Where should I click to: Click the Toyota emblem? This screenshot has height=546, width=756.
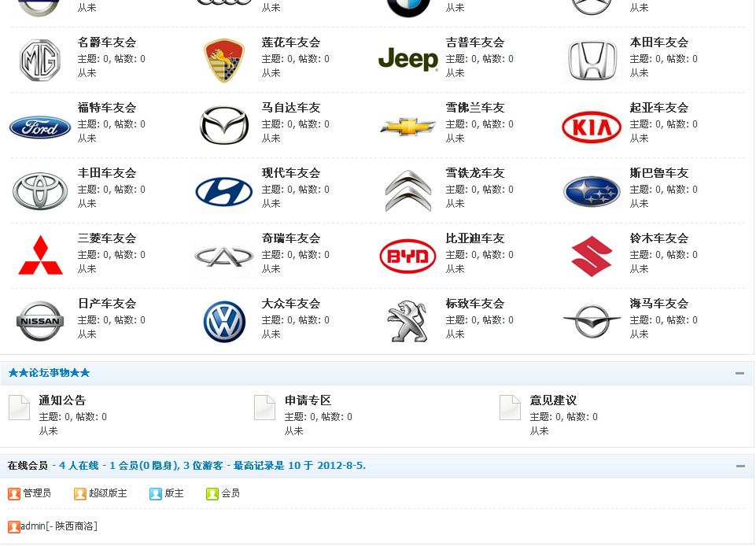coord(40,191)
